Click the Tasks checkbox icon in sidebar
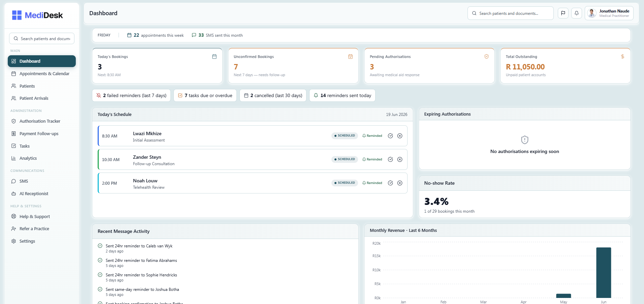644x304 pixels. (x=14, y=146)
